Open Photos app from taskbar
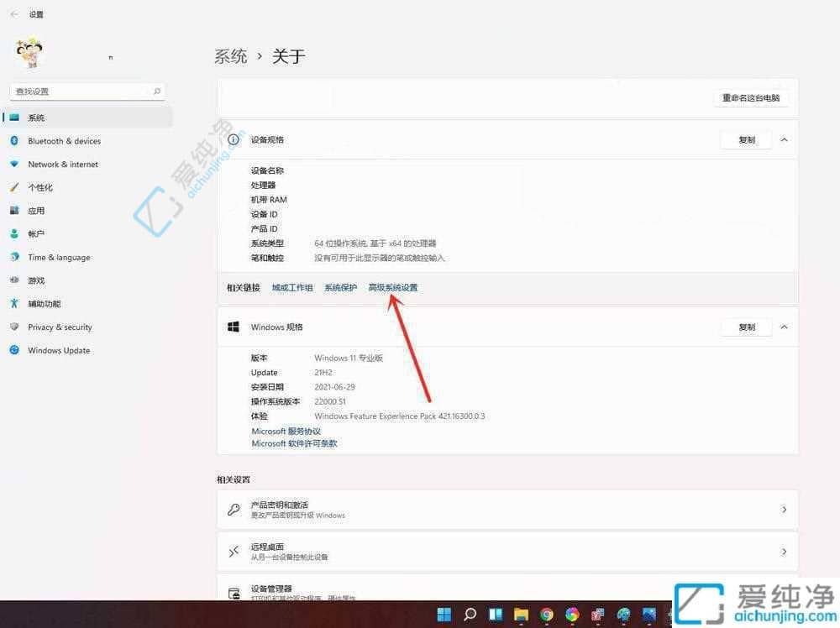 (x=649, y=615)
